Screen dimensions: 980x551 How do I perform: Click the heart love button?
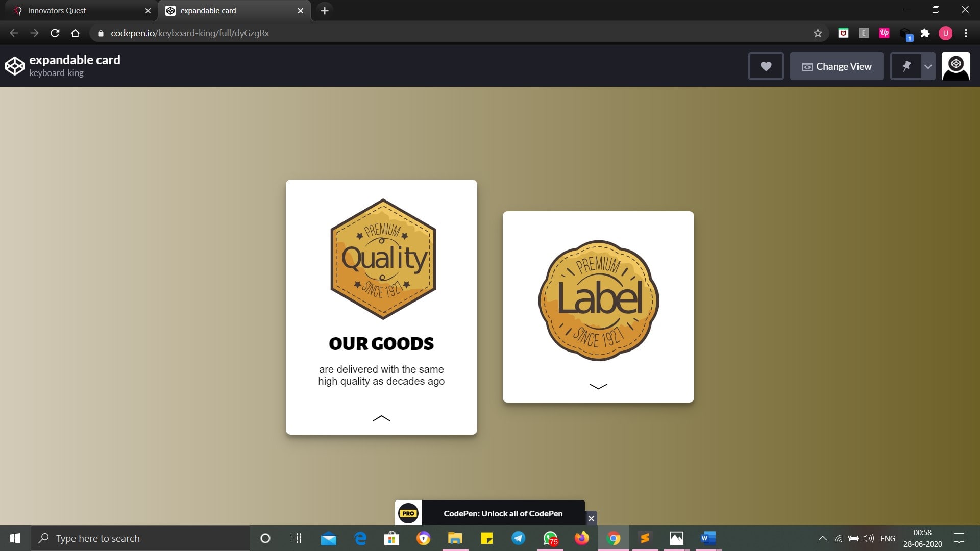click(766, 66)
